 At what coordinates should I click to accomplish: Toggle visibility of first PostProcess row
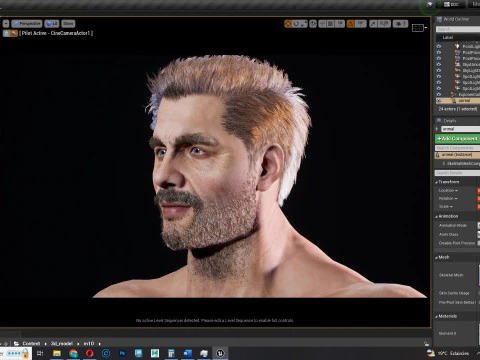[439, 52]
